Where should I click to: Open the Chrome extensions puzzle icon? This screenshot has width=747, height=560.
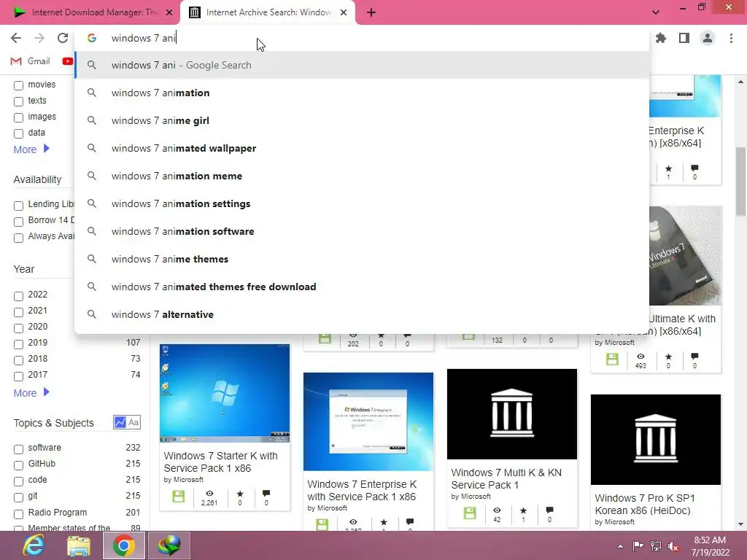(661, 38)
